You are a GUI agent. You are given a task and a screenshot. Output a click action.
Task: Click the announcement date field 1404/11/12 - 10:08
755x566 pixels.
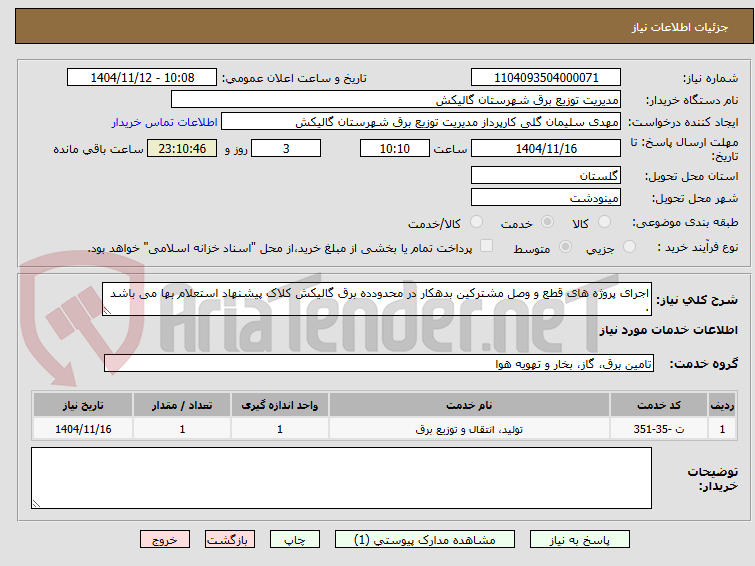tap(142, 78)
